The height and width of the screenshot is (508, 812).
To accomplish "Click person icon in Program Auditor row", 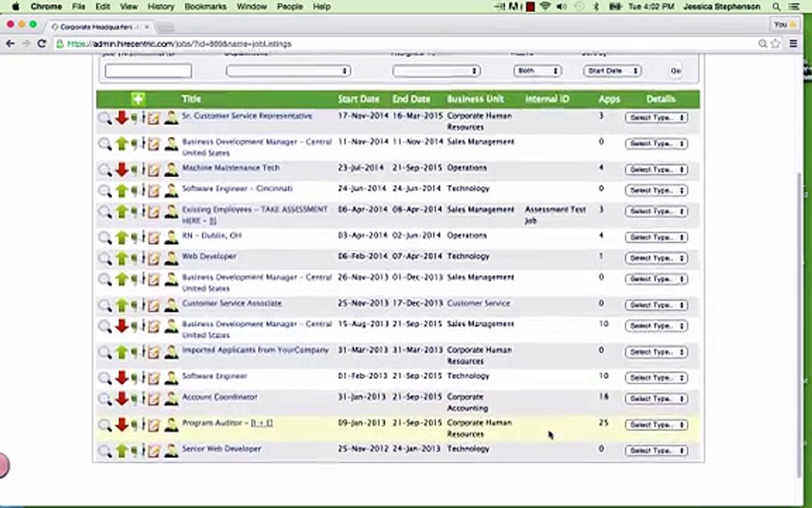I will [x=171, y=425].
